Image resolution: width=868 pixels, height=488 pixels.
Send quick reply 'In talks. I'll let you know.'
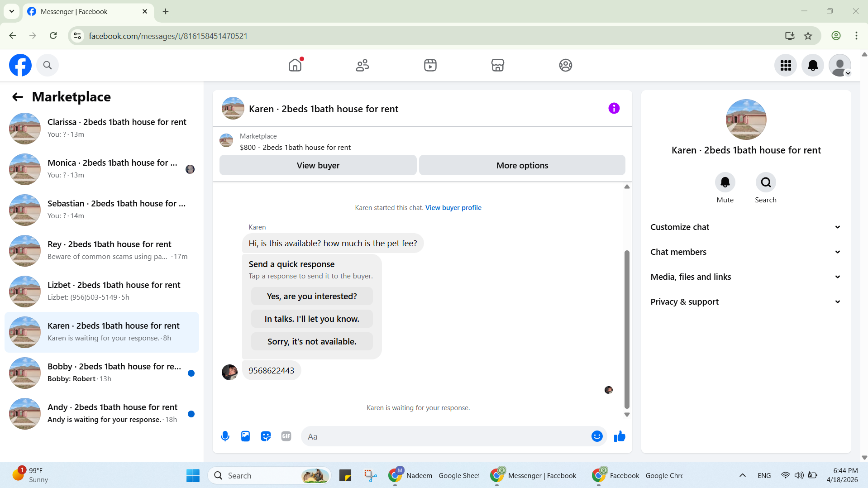pyautogui.click(x=312, y=319)
